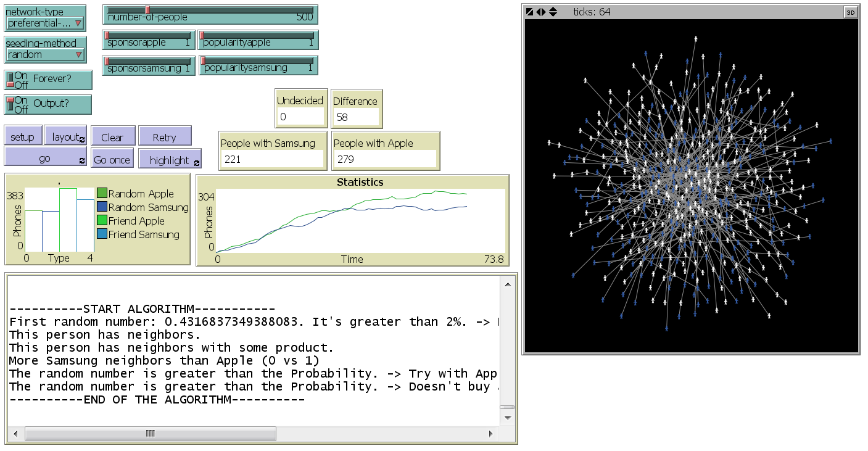Click the up-down arrows icon in view header
868x451 pixels.
pos(553,12)
